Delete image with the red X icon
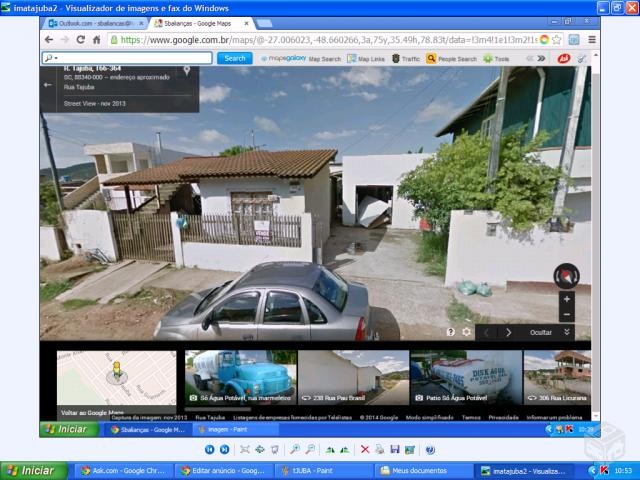The width and height of the screenshot is (640, 480). tap(365, 449)
